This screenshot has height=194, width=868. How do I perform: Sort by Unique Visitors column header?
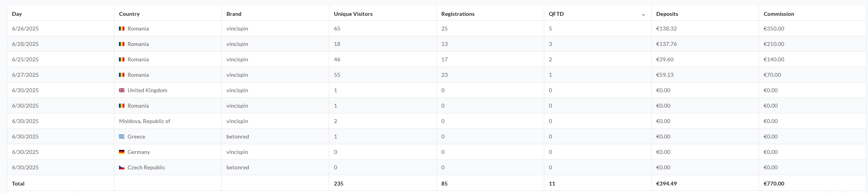pos(353,14)
